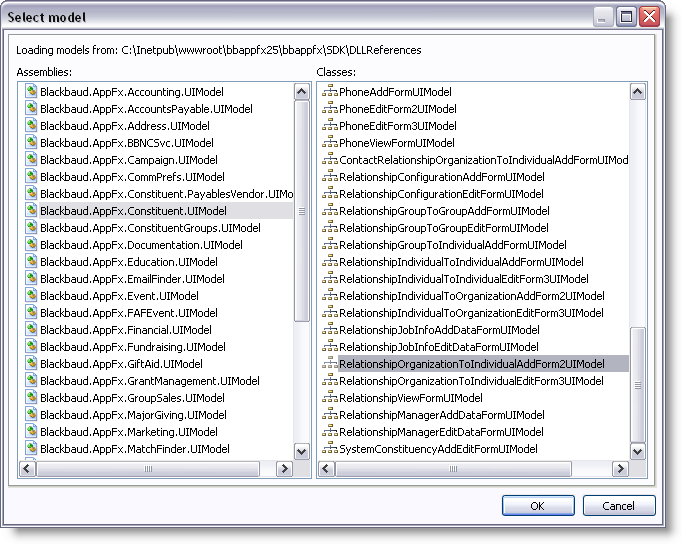Select Blackbaud.AppFx.GiftAid.UIModel assembly
Screen dimensions: 682x544
point(121,364)
